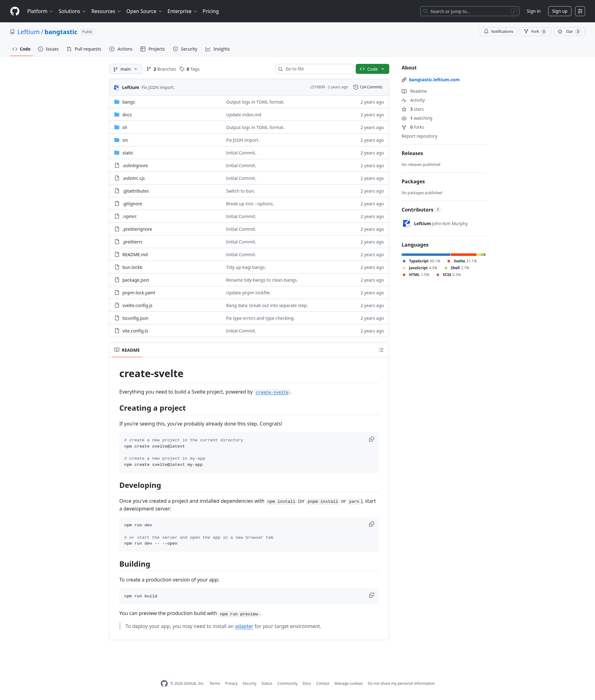This screenshot has width=595, height=700.
Task: Click the eye icon beside 1 watching
Action: click(404, 118)
